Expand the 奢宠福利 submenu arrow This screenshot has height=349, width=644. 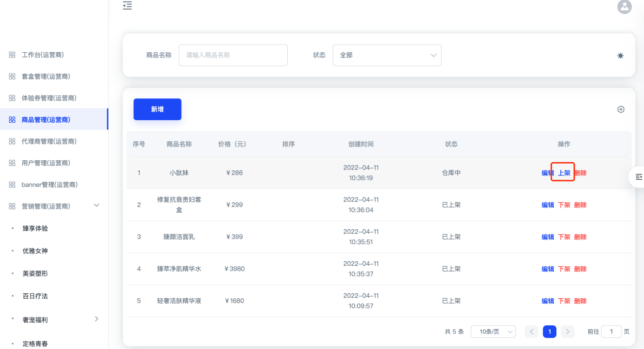(x=96, y=319)
